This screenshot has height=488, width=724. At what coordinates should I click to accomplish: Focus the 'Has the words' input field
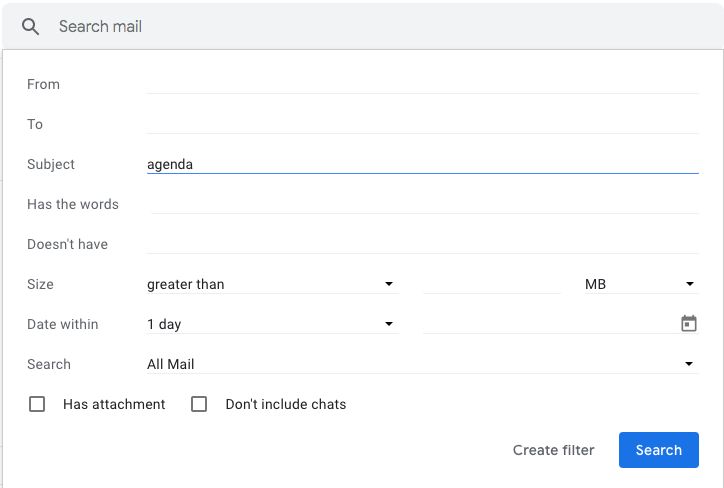[422, 204]
